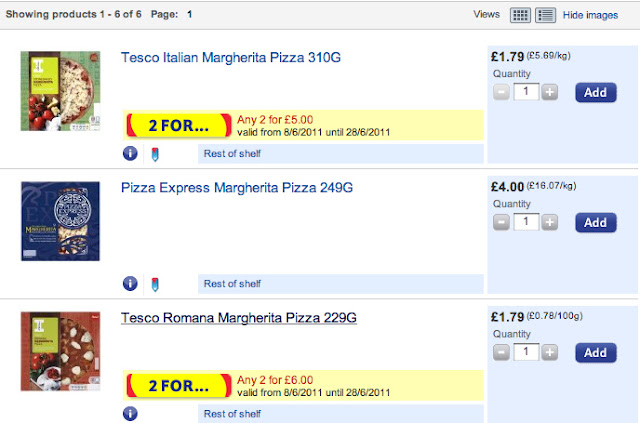
Task: Open Tesco Romana Margherita Pizza 229G link
Action: coord(239,319)
